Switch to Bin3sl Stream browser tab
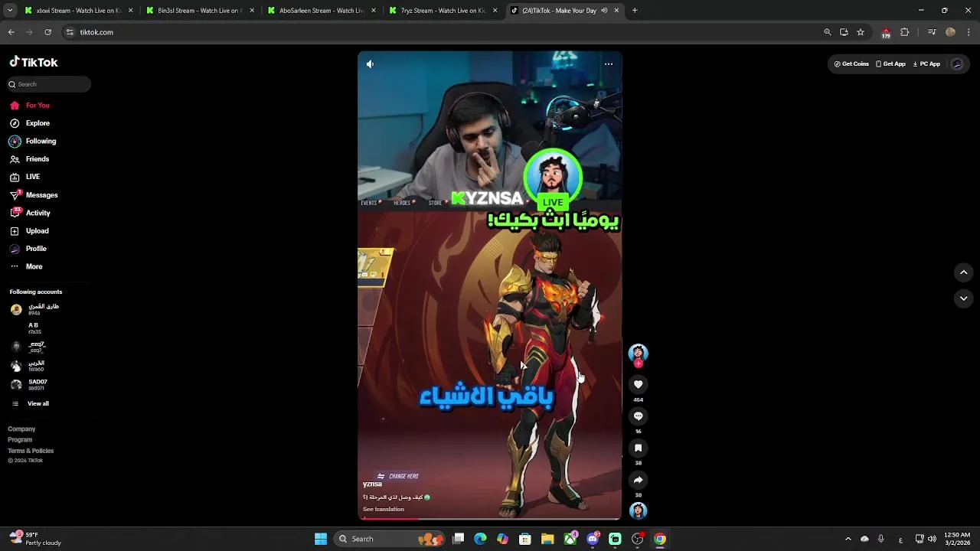Viewport: 980px width, 551px height. tap(199, 11)
